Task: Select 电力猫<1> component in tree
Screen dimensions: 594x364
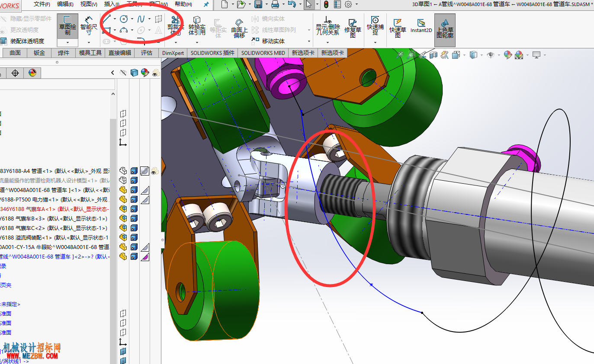Action: [x=55, y=199]
